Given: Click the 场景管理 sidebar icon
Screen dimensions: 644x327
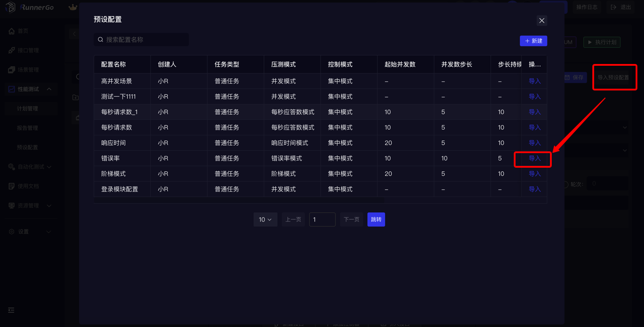Looking at the screenshot, I should (x=11, y=70).
